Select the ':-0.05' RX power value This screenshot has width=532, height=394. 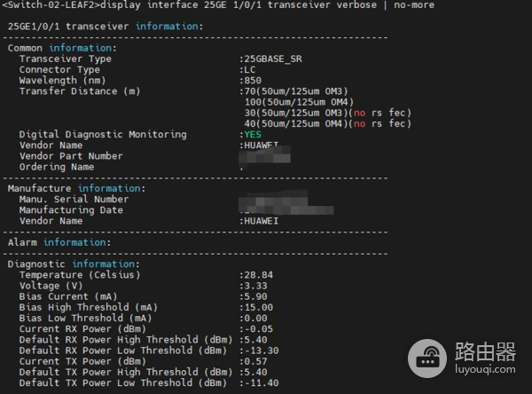click(x=256, y=329)
